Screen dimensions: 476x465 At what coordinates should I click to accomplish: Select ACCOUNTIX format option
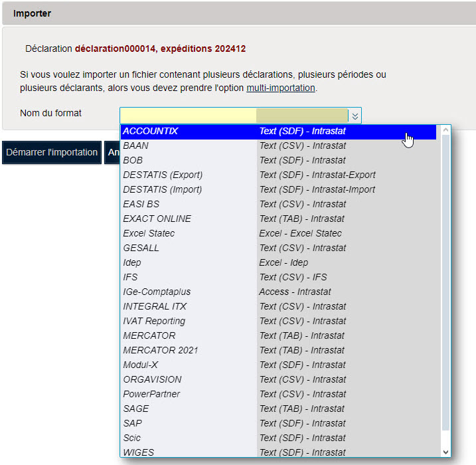click(x=278, y=132)
